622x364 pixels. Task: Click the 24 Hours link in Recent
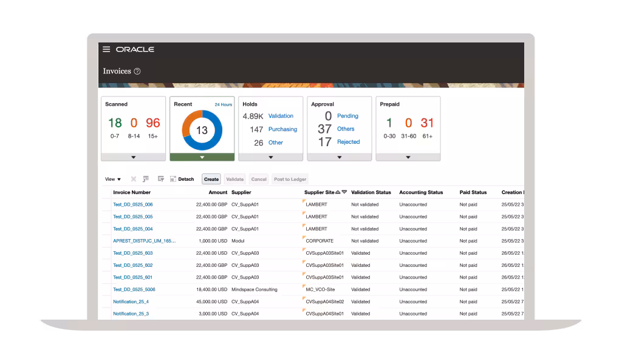223,104
